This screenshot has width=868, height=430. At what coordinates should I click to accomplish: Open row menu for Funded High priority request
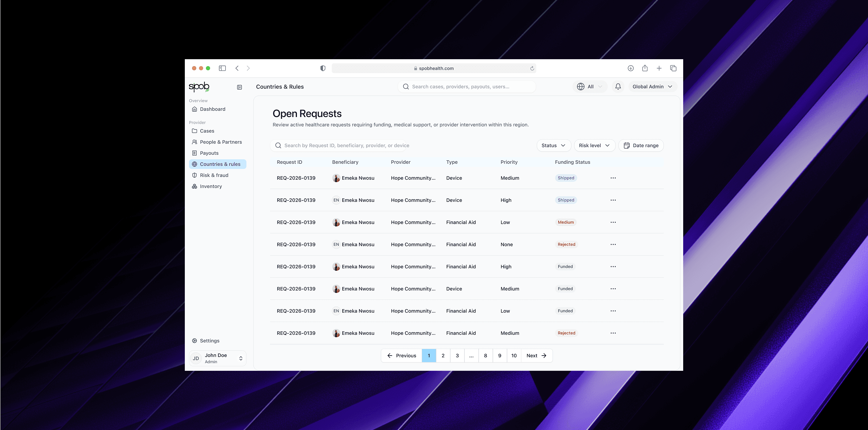[613, 267]
